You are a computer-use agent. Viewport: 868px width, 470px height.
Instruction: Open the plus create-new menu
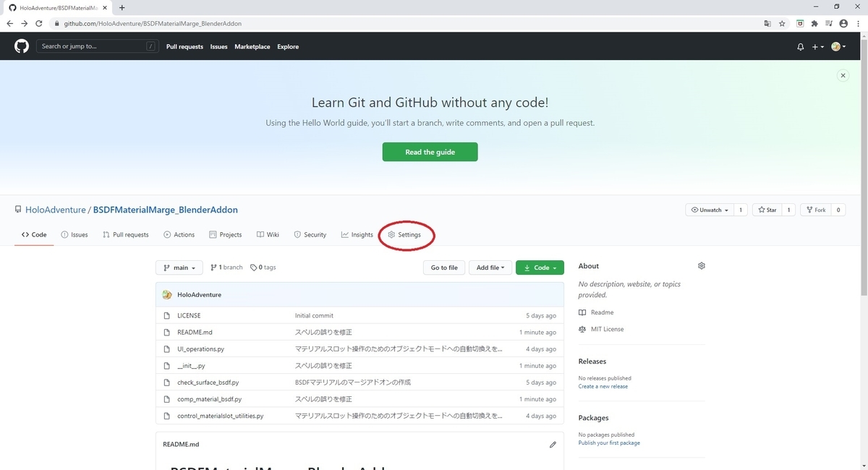point(817,46)
